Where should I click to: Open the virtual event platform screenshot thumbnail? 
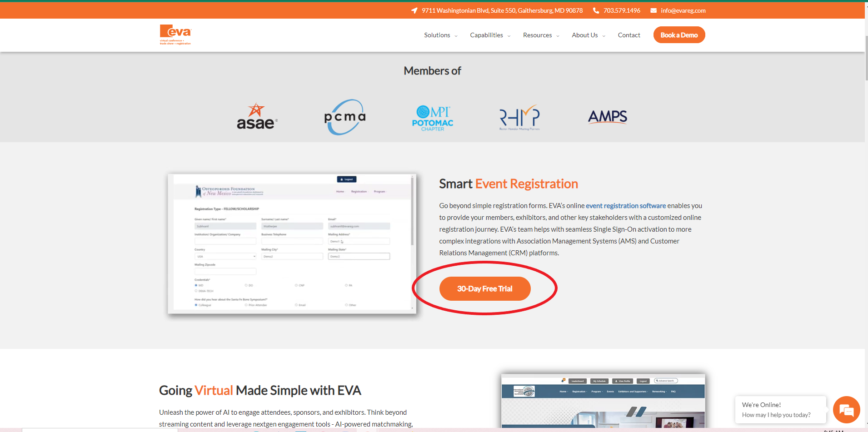click(x=603, y=401)
